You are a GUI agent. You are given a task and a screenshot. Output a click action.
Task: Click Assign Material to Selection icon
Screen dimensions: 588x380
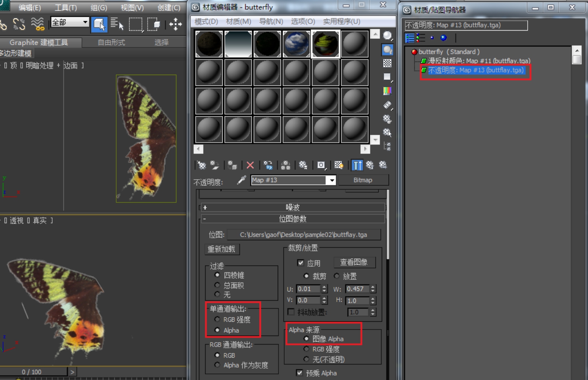point(232,165)
